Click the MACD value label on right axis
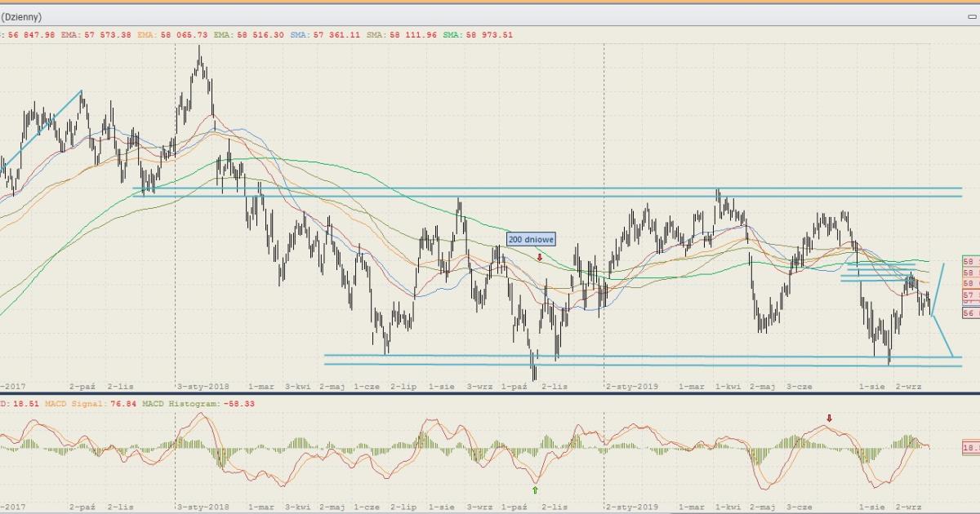The width and height of the screenshot is (980, 514). (970, 447)
